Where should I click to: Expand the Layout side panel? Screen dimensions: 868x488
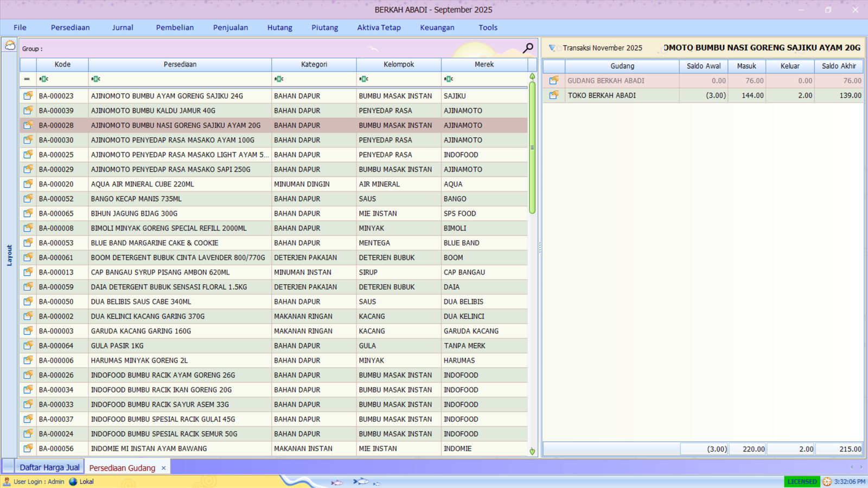9,255
